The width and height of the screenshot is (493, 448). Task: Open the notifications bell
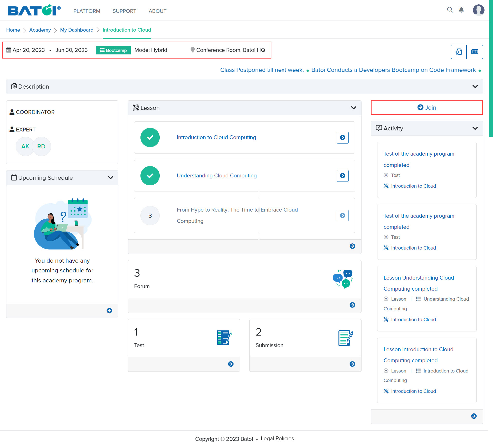[x=461, y=10]
